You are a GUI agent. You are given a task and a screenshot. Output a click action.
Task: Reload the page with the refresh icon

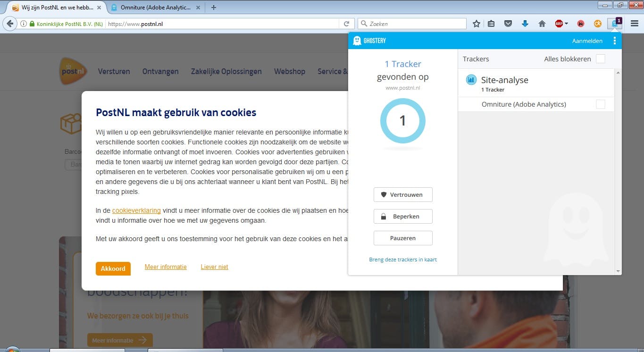click(346, 24)
